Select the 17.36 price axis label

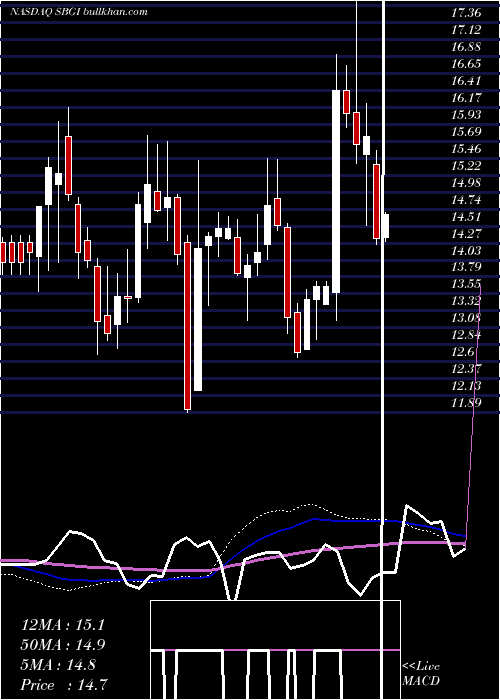point(466,13)
